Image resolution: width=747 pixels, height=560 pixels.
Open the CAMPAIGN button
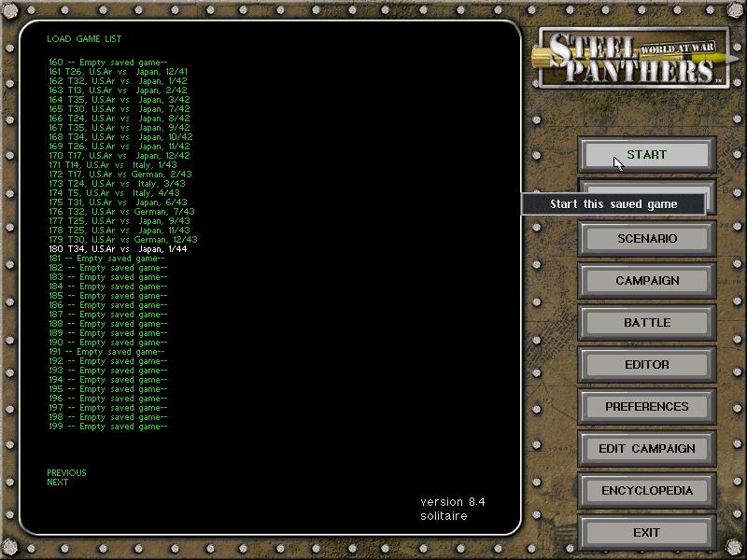[646, 281]
